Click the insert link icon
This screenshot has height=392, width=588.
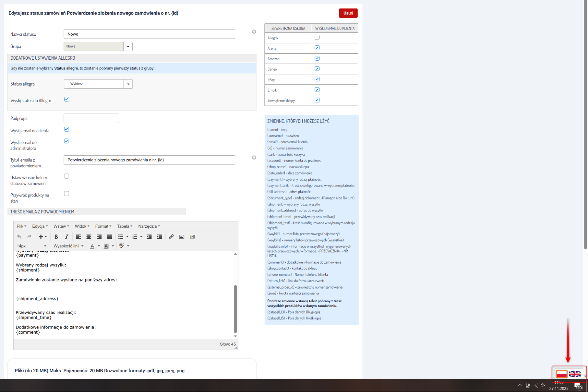(x=171, y=237)
